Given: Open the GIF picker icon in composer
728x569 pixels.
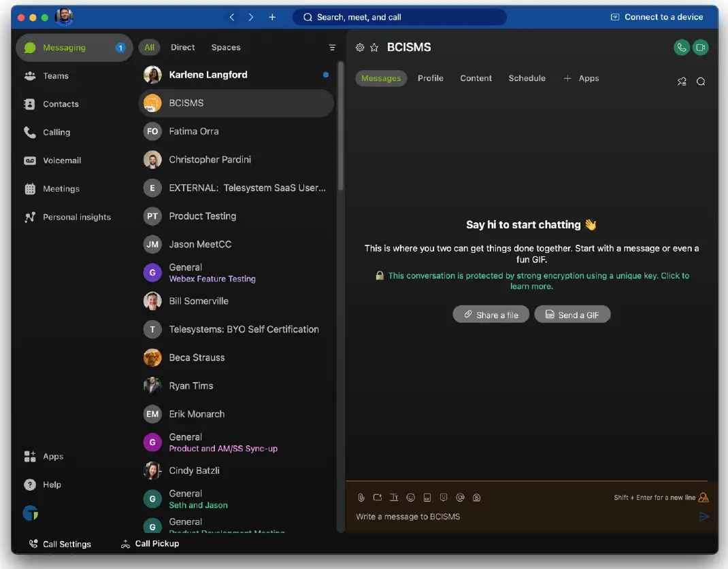Looking at the screenshot, I should coord(427,498).
